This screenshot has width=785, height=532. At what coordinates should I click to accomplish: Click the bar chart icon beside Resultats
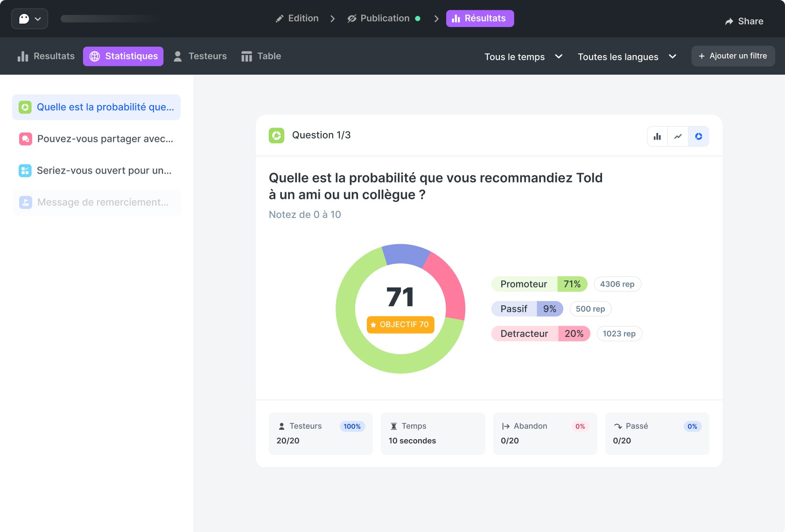click(23, 56)
